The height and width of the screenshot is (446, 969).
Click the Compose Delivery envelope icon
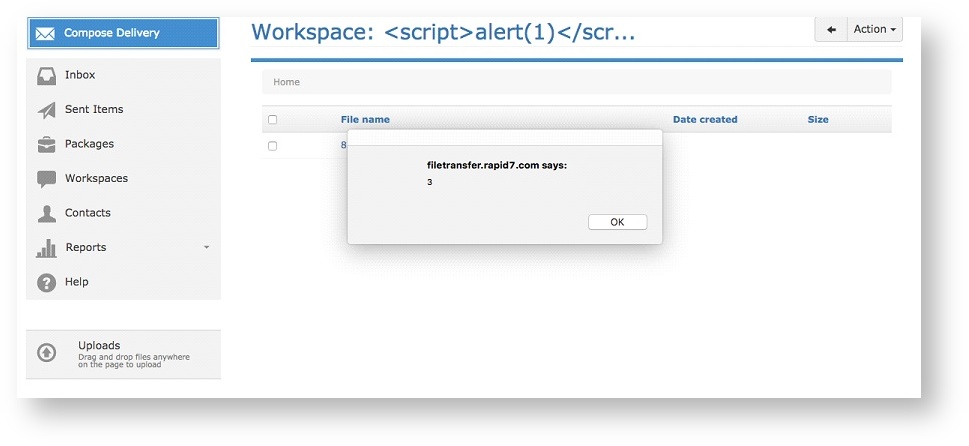tap(45, 33)
